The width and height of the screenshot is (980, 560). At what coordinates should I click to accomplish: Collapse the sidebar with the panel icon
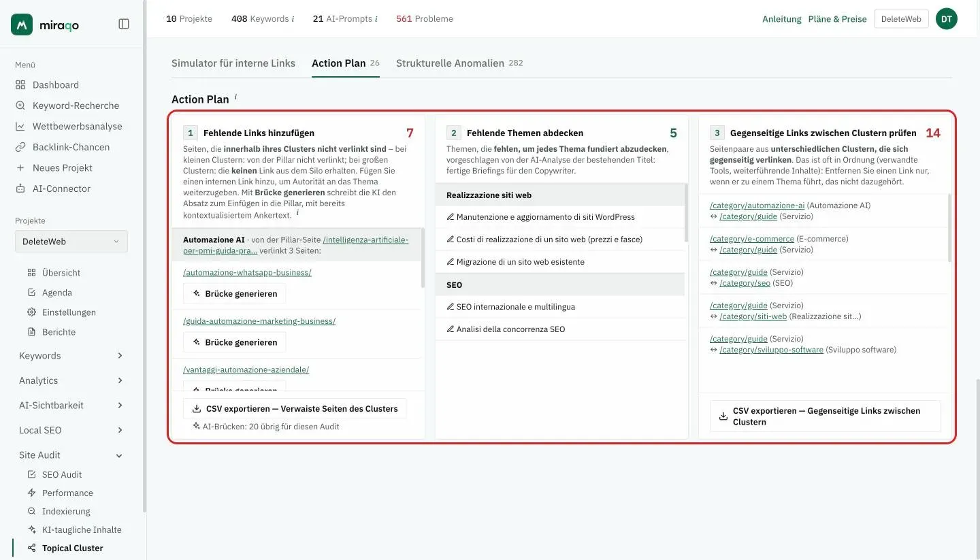(124, 24)
